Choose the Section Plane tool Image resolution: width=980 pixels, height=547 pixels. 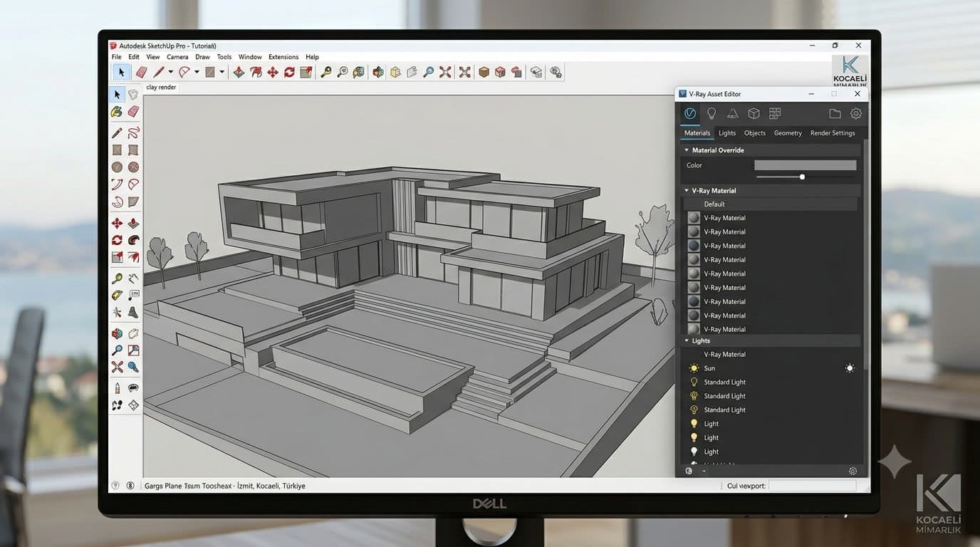click(133, 405)
